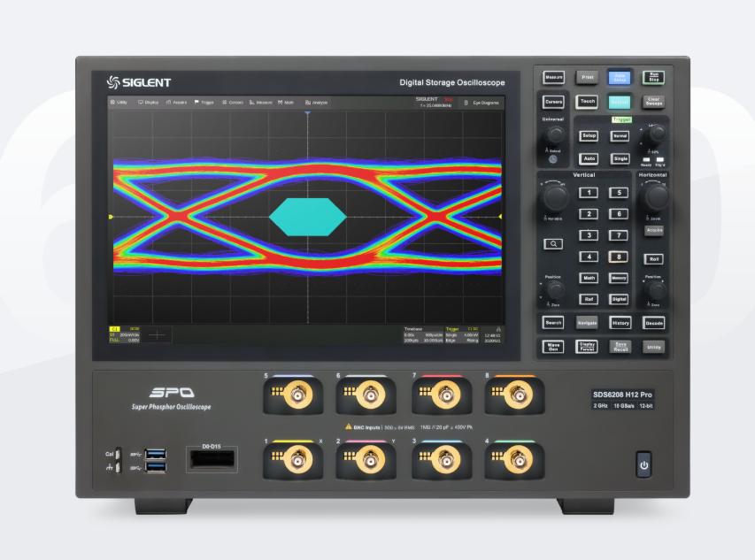This screenshot has height=560, width=755.
Task: Push the Cursors front-panel button
Action: (x=554, y=102)
